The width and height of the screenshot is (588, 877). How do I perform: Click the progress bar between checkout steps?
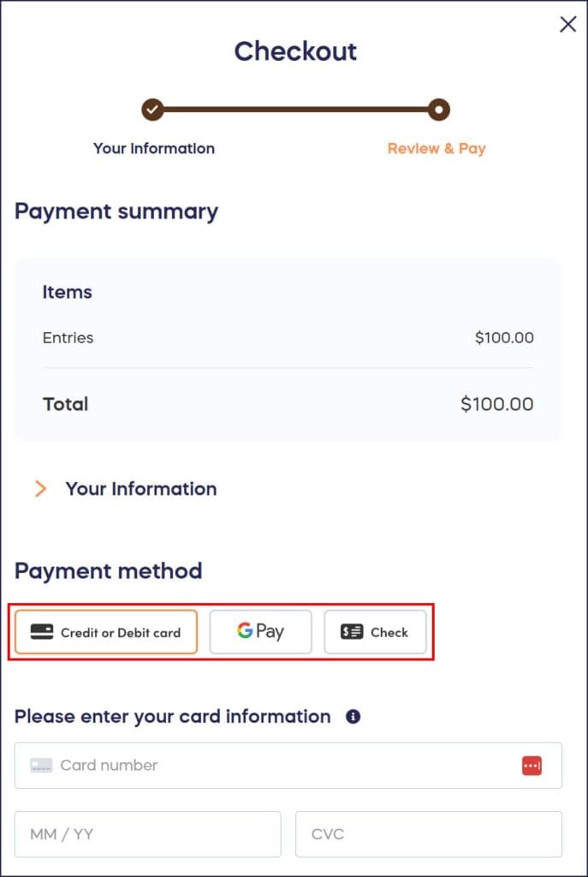point(294,110)
